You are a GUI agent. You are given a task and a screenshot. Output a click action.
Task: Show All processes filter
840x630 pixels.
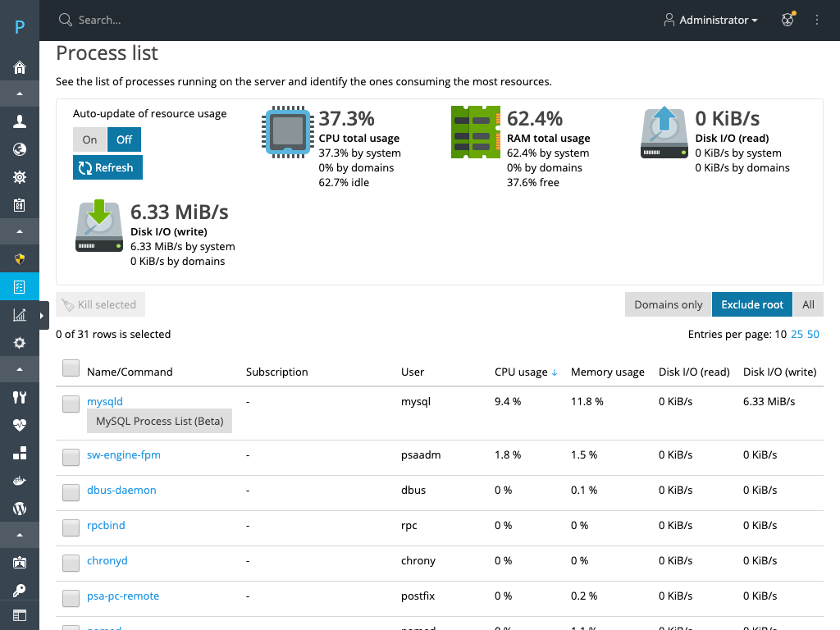(x=808, y=304)
